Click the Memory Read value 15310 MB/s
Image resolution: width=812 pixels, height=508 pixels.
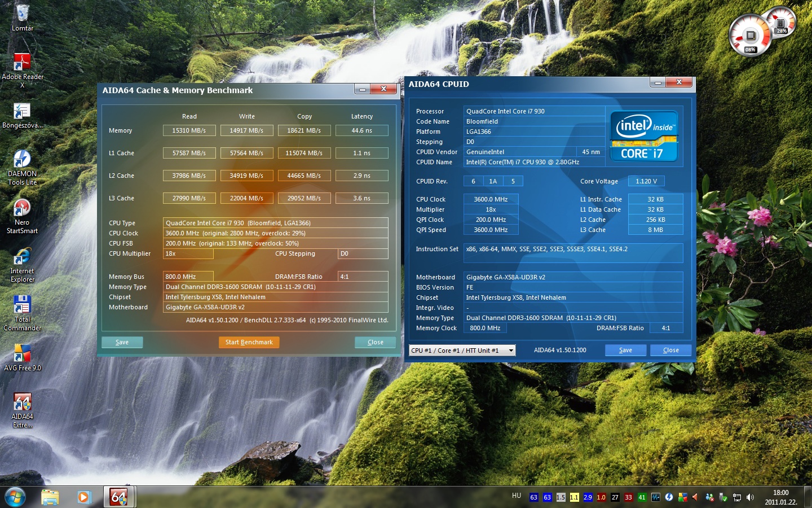pos(189,130)
